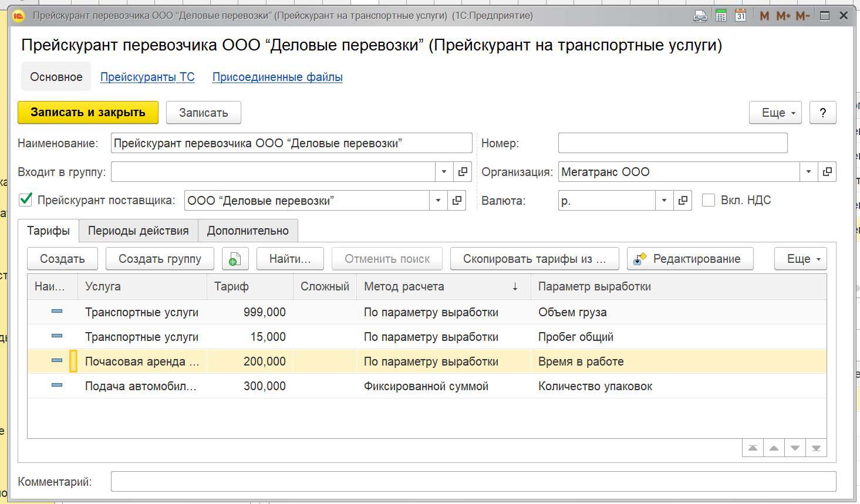Image resolution: width=860 pixels, height=504 pixels.
Task: Click the copy tariff icon with green plus
Action: (235, 259)
